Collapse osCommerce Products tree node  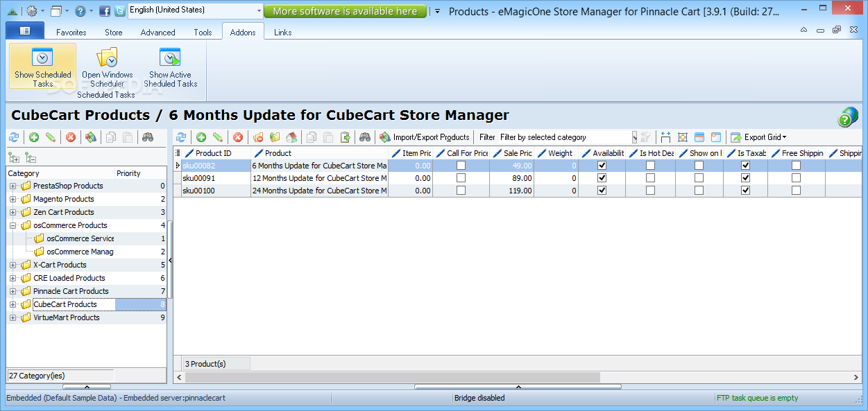coord(12,225)
